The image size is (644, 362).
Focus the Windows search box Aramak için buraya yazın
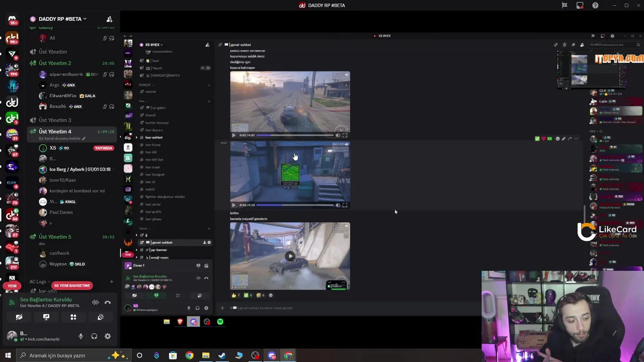click(x=73, y=355)
